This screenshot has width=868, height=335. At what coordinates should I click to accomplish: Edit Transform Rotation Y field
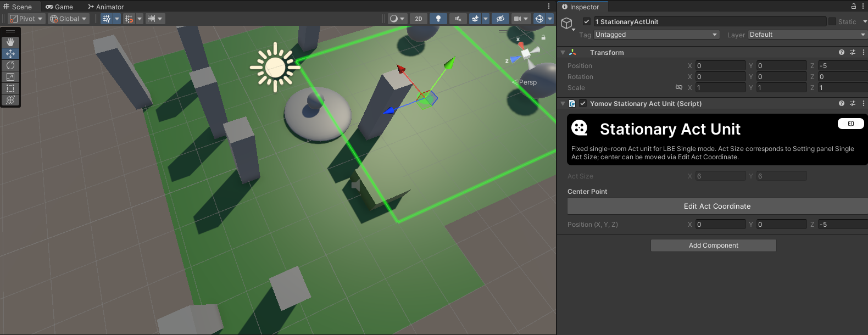[782, 76]
